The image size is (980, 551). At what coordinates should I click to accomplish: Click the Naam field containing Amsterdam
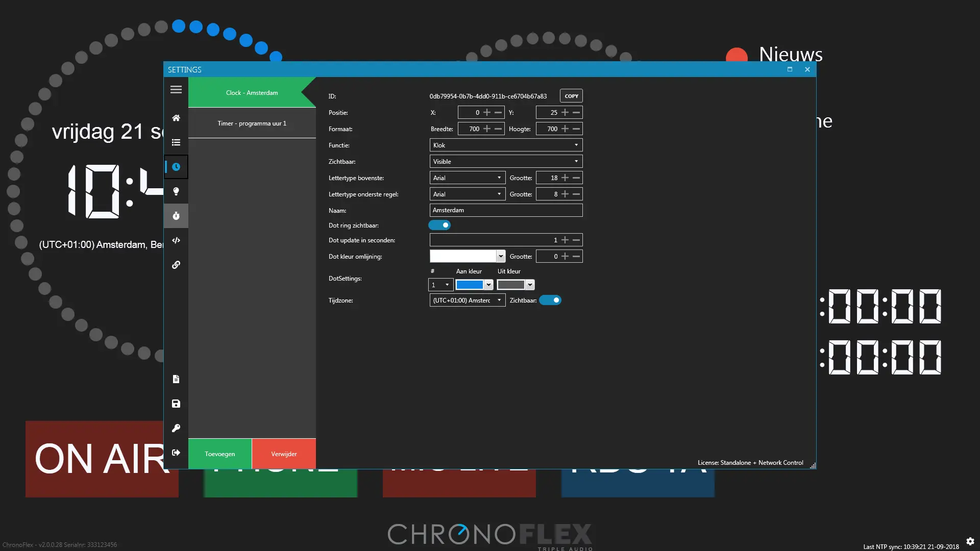(506, 210)
